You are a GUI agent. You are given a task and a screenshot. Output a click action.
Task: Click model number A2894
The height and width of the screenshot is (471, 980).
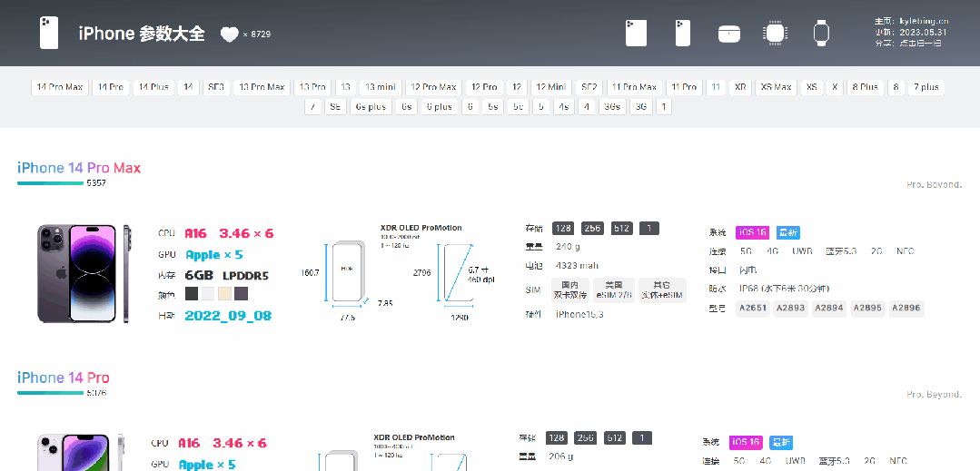point(829,308)
